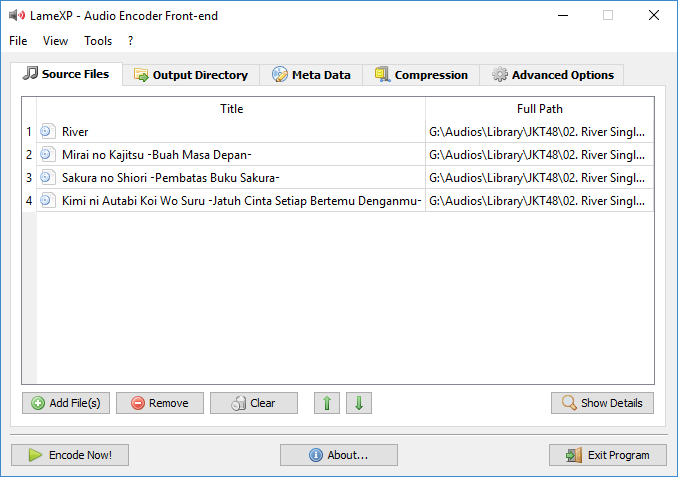Switch to the Advanced Options tab

pyautogui.click(x=552, y=75)
